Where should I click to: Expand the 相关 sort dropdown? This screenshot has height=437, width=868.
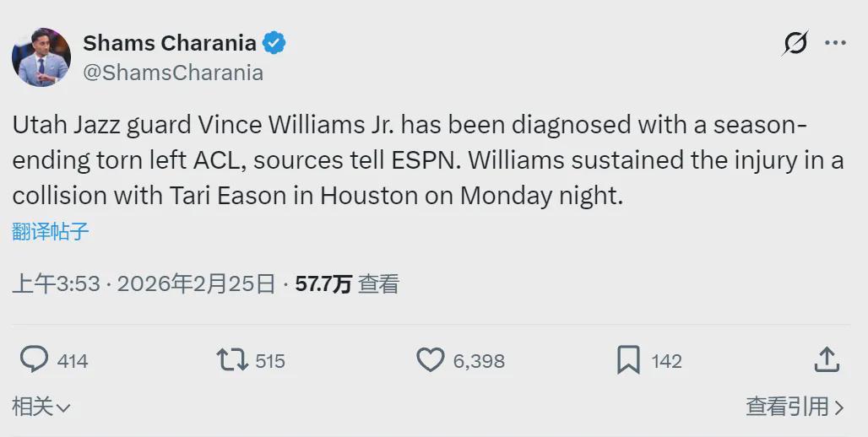(x=41, y=407)
